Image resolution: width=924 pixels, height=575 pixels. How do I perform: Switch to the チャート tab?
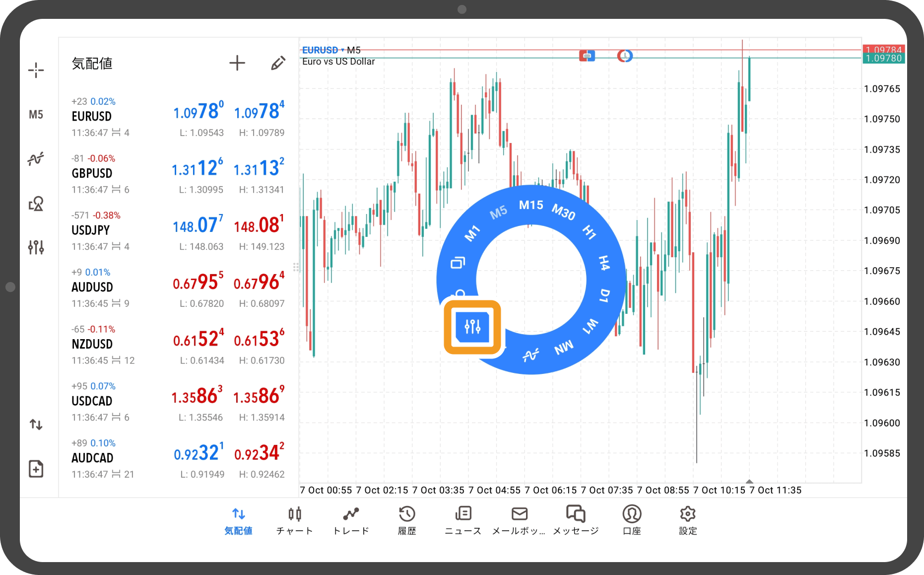(295, 520)
